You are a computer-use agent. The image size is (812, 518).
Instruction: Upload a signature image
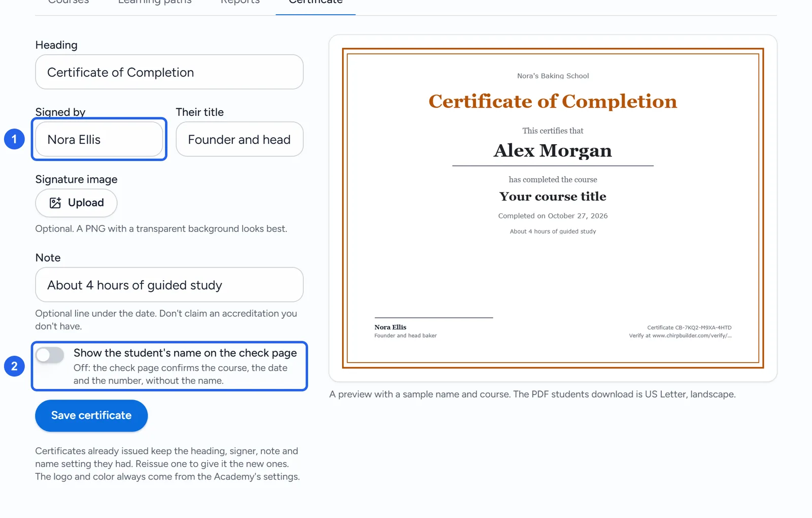[76, 203]
